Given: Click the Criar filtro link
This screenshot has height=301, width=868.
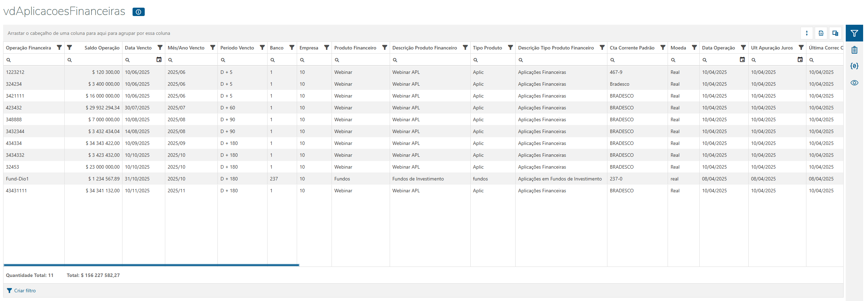Looking at the screenshot, I should (x=25, y=291).
